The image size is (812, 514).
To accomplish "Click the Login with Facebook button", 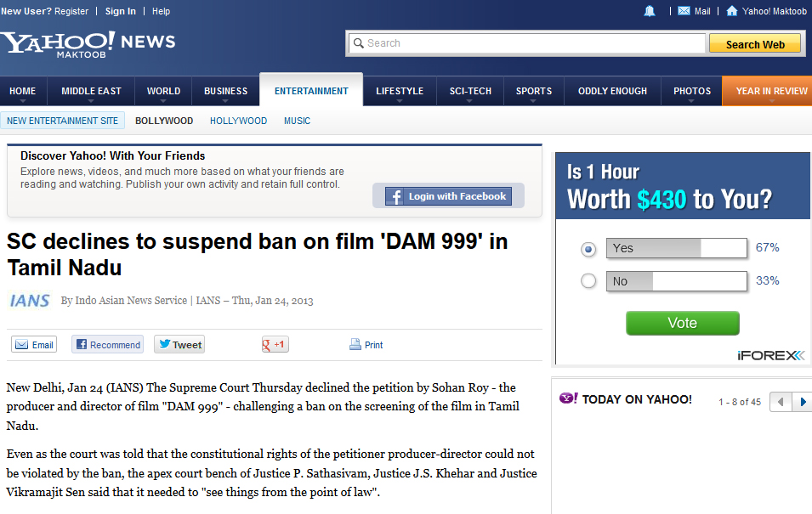I will point(448,196).
